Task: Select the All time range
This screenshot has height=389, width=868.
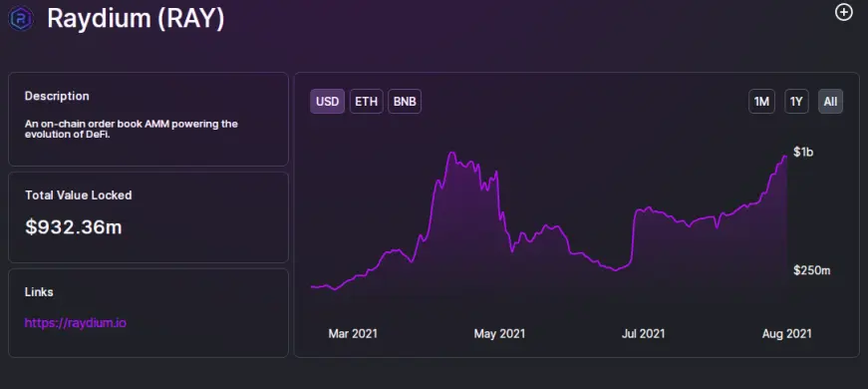Action: click(830, 102)
